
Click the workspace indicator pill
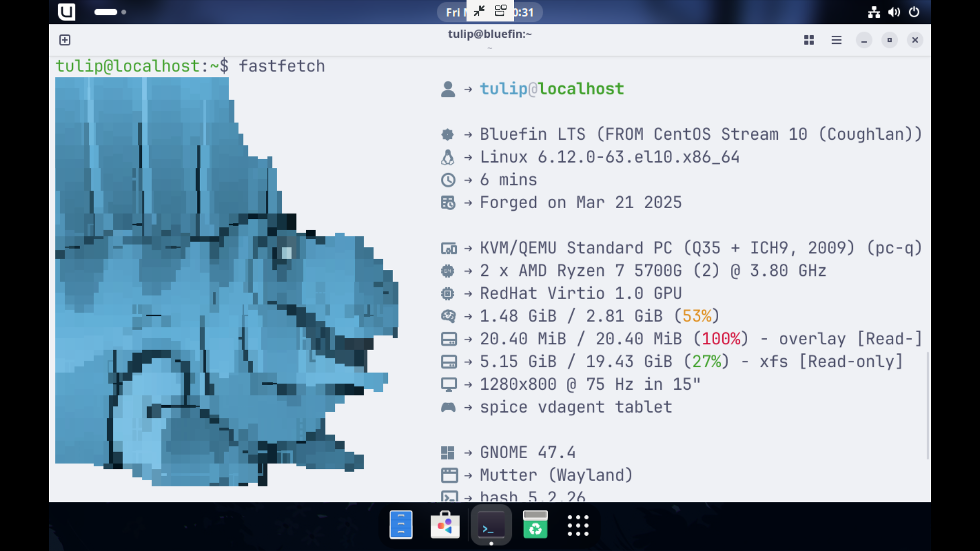coord(106,12)
